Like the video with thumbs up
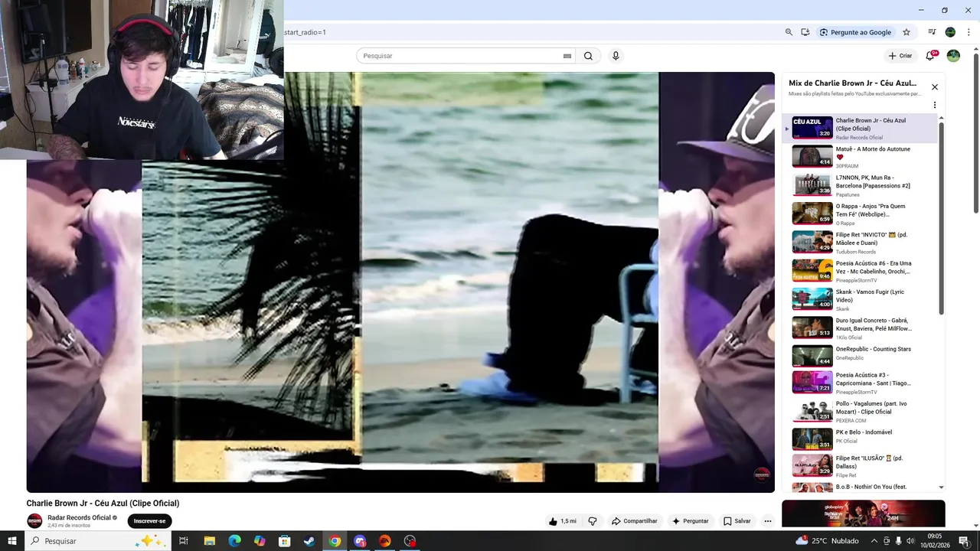980x551 pixels. pyautogui.click(x=562, y=521)
